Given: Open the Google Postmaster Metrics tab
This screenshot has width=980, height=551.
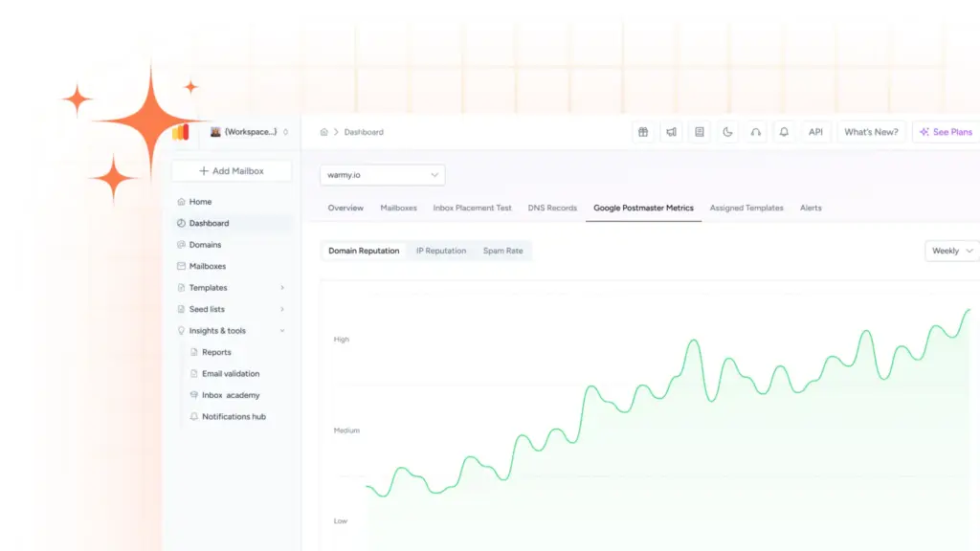Looking at the screenshot, I should (642, 208).
